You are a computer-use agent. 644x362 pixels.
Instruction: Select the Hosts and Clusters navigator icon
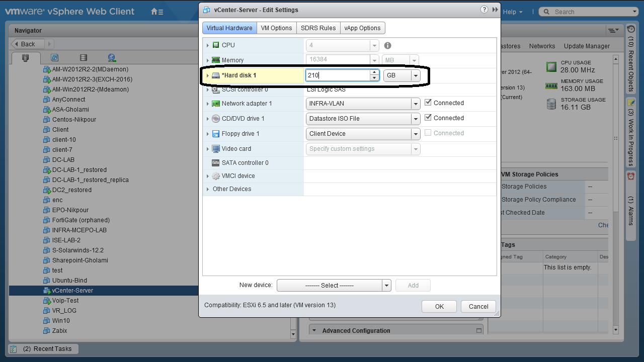[x=26, y=58]
